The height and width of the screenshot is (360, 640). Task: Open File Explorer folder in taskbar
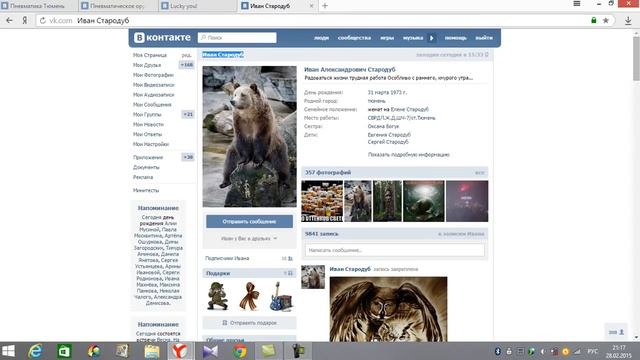tap(151, 351)
